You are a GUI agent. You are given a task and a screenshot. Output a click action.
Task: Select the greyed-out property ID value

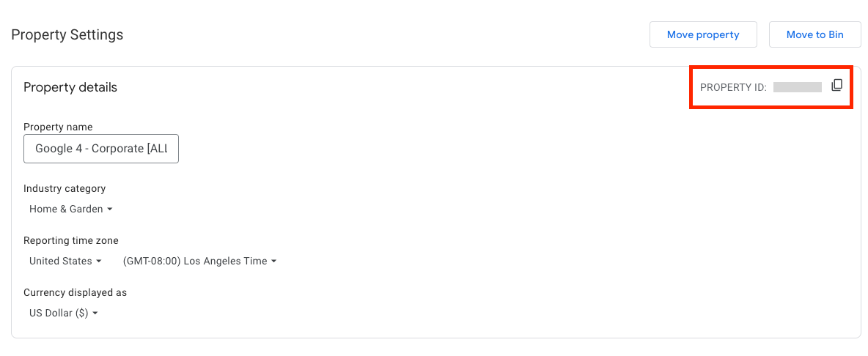798,86
